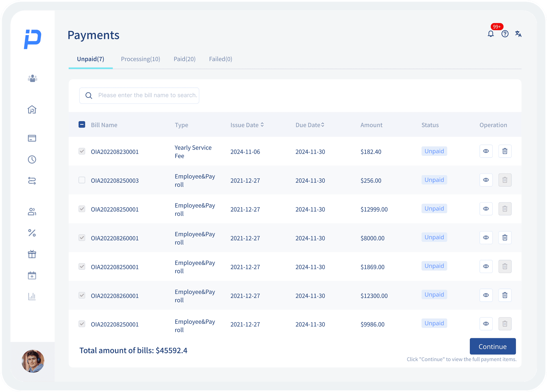Click the Unpaid status of $12300.00 bill
Screen dimensions: 547x392
tap(434, 295)
